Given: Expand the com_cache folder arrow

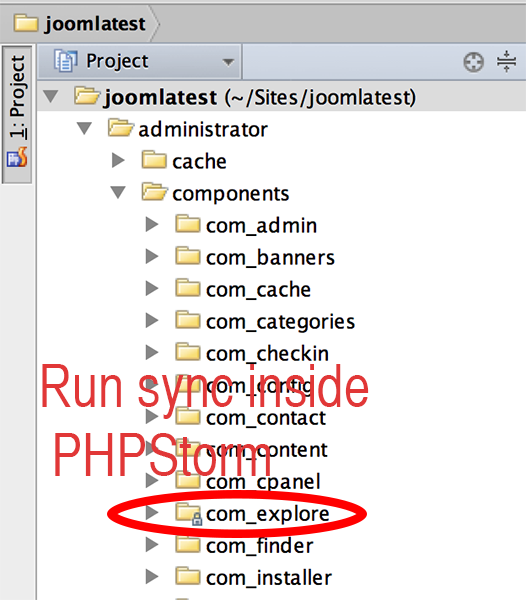Looking at the screenshot, I should (152, 289).
